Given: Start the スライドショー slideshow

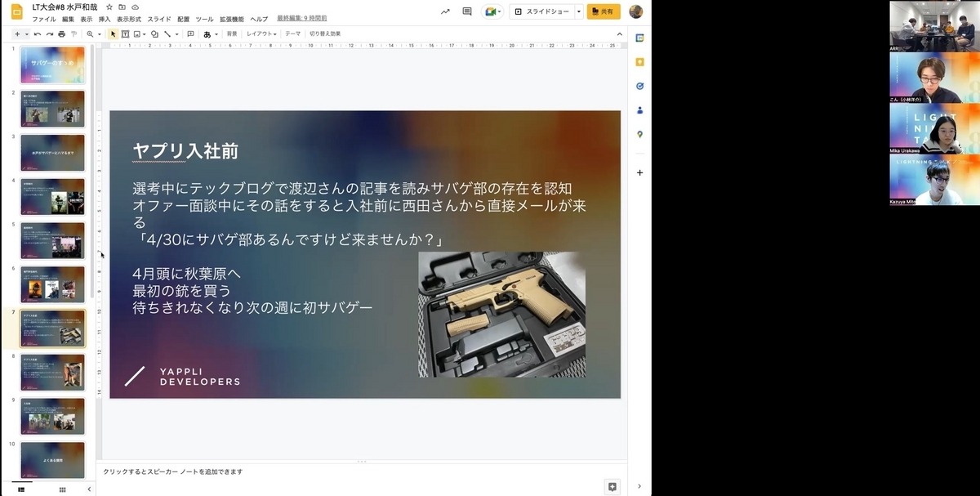Looking at the screenshot, I should pos(541,11).
